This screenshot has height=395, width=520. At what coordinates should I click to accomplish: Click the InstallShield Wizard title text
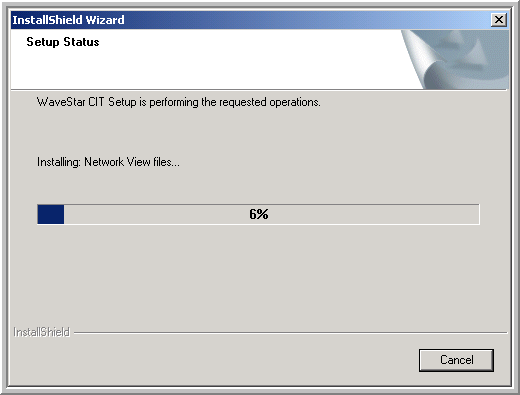coord(68,20)
